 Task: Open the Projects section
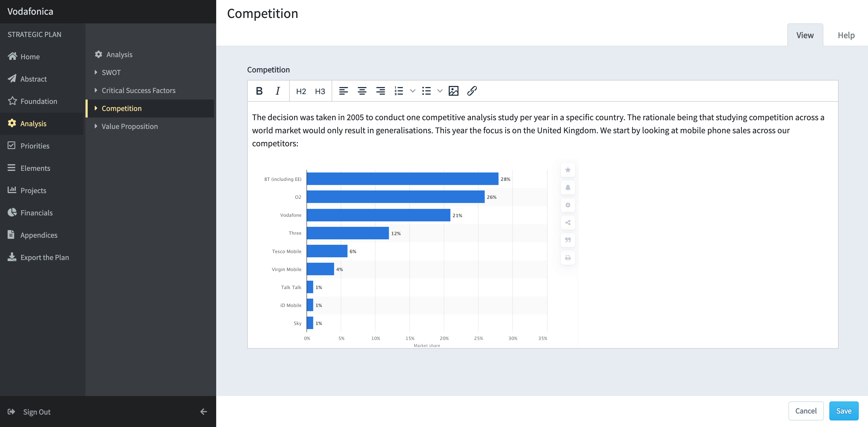[42, 190]
